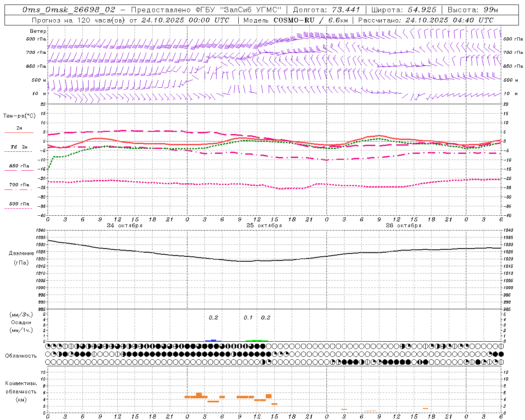Click the Тем-ра(°C) temperature panel label
The height and width of the screenshot is (420, 525).
(x=19, y=116)
